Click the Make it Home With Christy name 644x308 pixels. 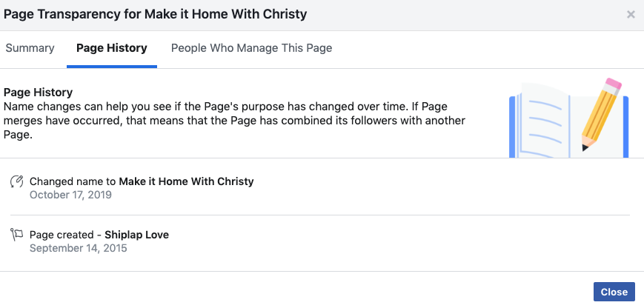pyautogui.click(x=186, y=181)
